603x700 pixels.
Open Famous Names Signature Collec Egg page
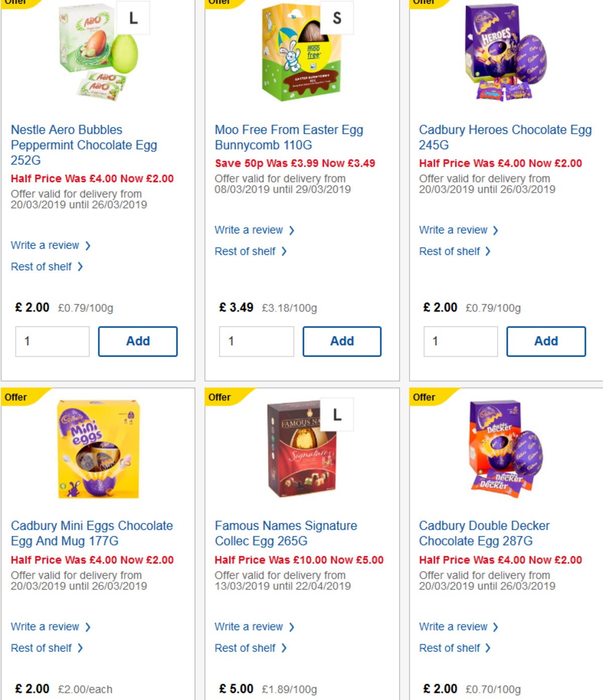point(285,533)
